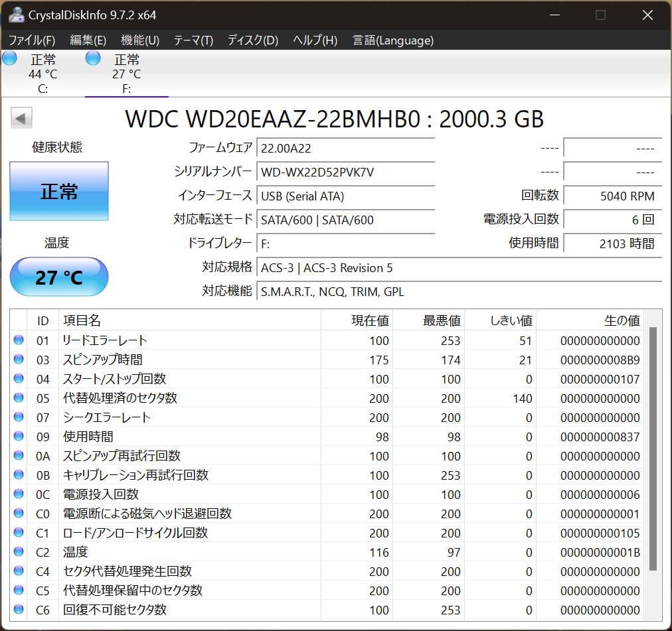Click the 健康状態 label
Screen dimensions: 672x631
click(x=57, y=147)
